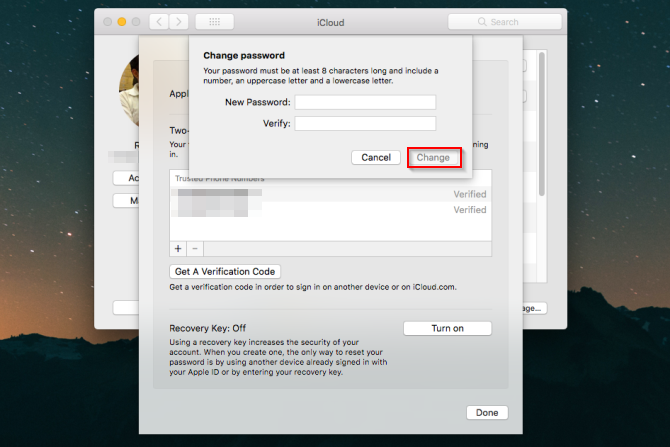Click Get A Verification Code button
This screenshot has width=670, height=447.
(225, 271)
